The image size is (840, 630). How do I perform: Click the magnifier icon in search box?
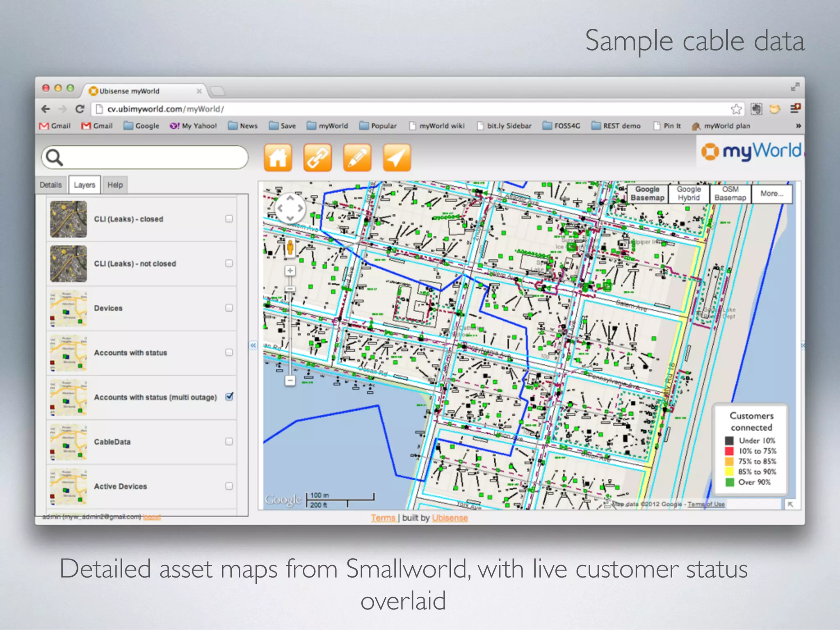click(x=54, y=157)
